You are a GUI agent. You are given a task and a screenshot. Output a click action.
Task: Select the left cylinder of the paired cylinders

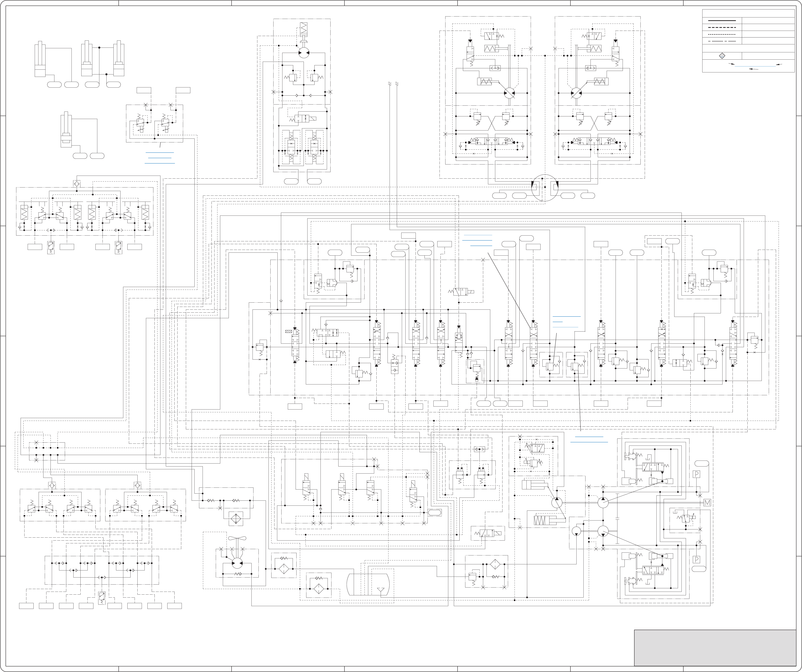click(87, 59)
